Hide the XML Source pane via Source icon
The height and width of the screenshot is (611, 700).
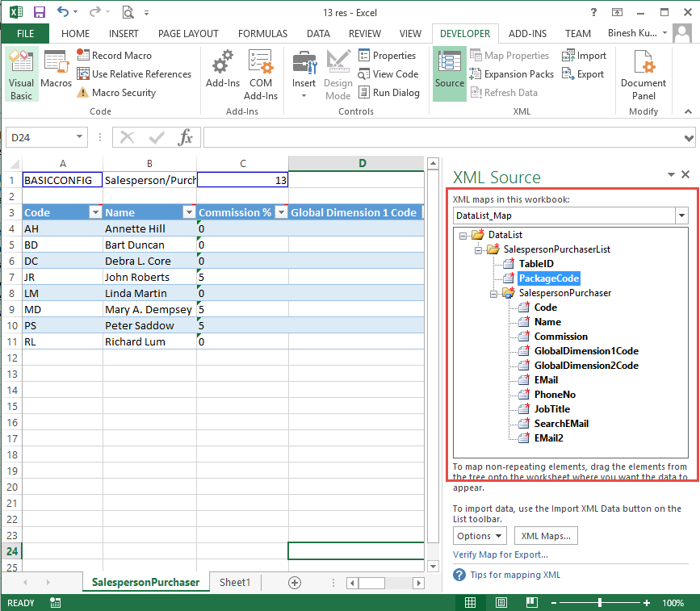[449, 73]
